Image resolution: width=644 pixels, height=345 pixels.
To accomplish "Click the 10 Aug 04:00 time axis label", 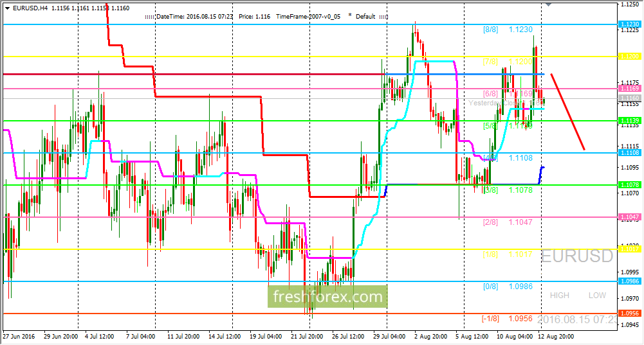I will coord(515,337).
